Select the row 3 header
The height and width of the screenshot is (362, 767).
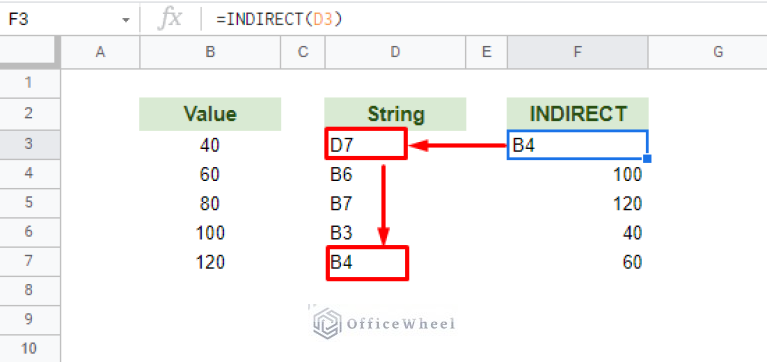(29, 145)
